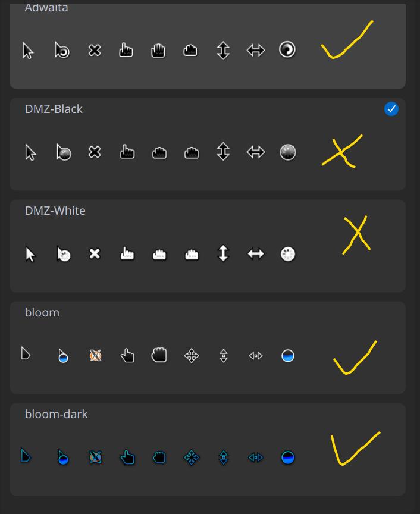Image resolution: width=420 pixels, height=514 pixels.
Task: Click the DMZ-Black theme name label
Action: tap(54, 109)
